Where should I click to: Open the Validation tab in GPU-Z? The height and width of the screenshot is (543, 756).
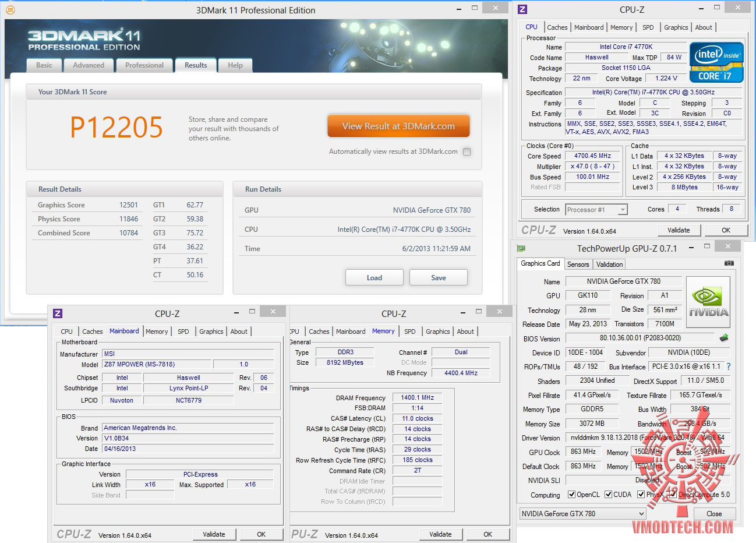click(x=610, y=265)
